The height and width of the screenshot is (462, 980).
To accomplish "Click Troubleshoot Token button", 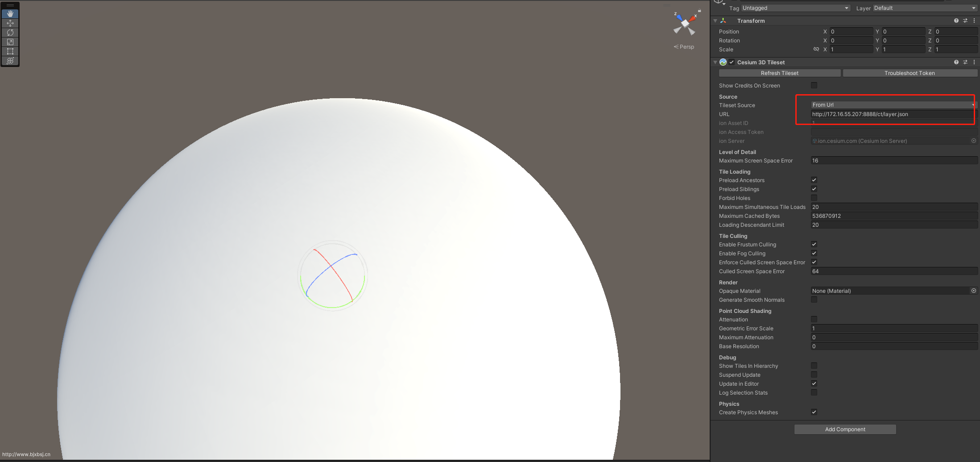I will [910, 73].
